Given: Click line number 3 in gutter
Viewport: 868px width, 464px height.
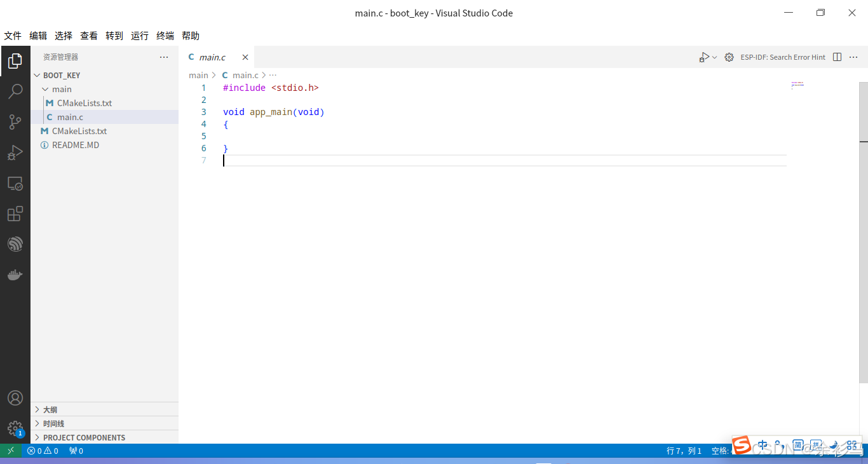Looking at the screenshot, I should [204, 112].
